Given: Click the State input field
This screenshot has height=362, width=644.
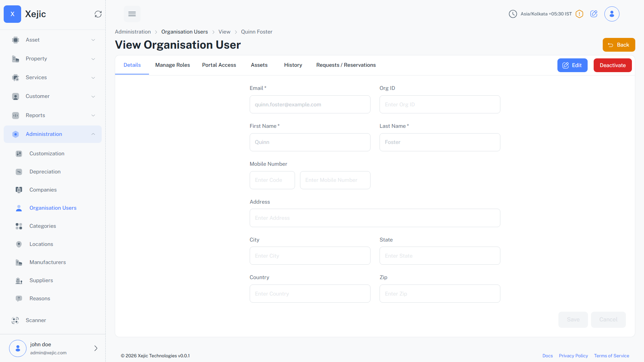Looking at the screenshot, I should (x=440, y=256).
